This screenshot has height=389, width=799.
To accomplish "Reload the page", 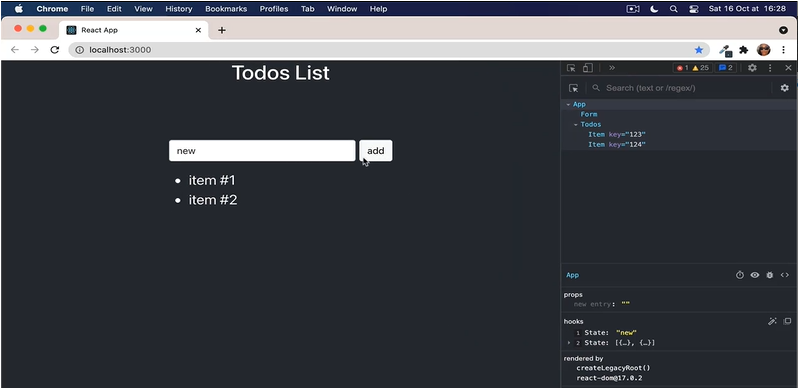I will (x=55, y=49).
